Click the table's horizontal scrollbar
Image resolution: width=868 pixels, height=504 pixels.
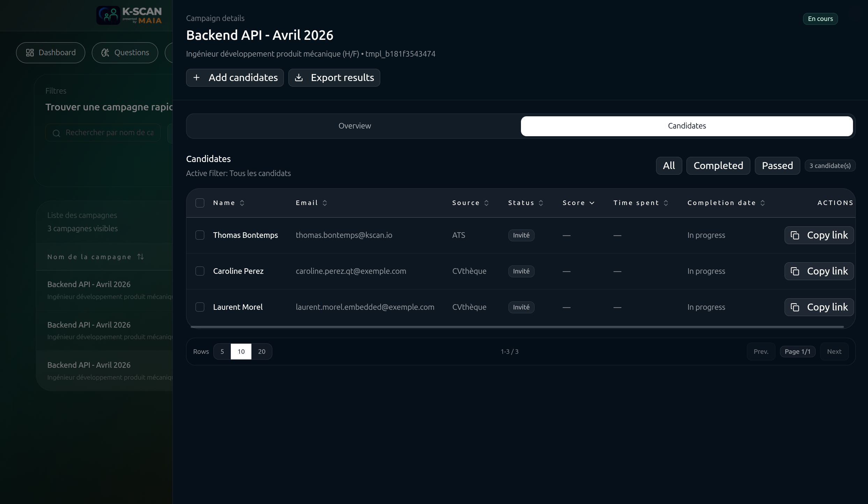517,327
